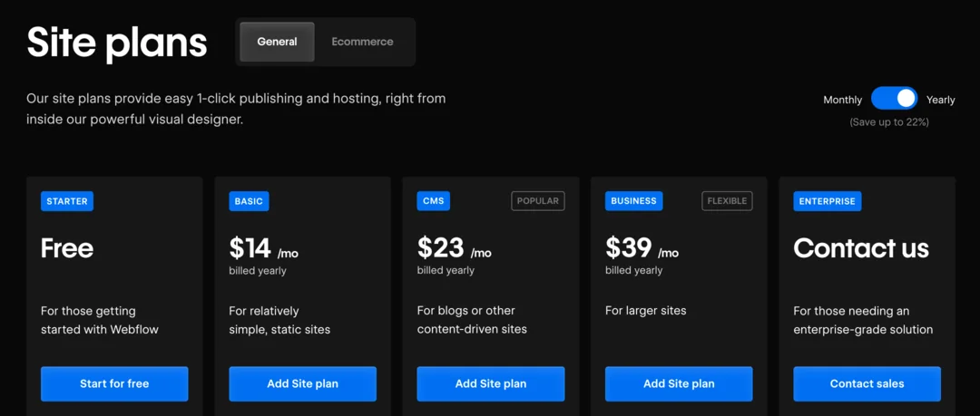Click "For blogs or other content-driven sites" text
This screenshot has height=416, width=980.
point(472,320)
